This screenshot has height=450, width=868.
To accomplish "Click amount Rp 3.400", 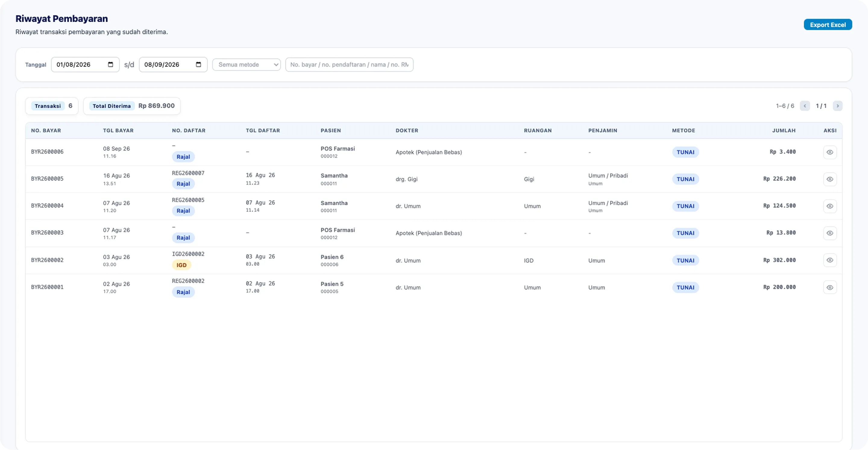I will coord(782,152).
